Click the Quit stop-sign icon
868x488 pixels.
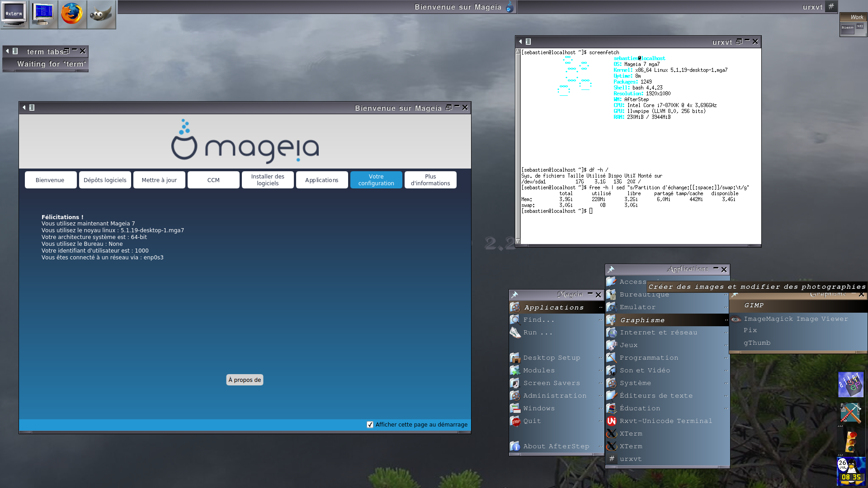tap(515, 421)
